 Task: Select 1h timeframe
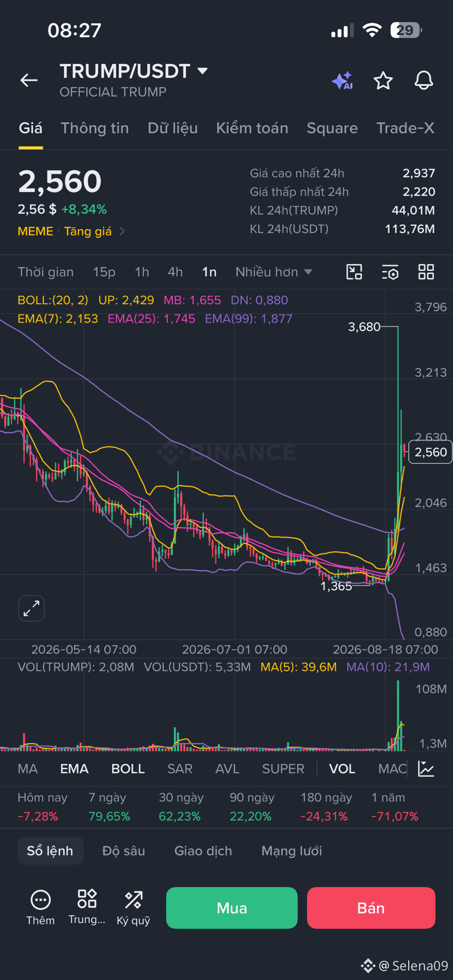142,272
